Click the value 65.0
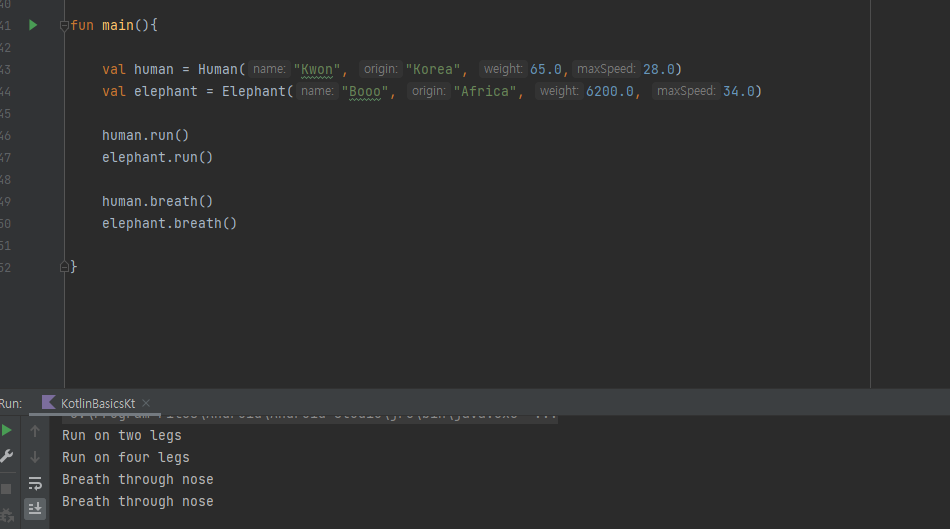 click(x=546, y=70)
